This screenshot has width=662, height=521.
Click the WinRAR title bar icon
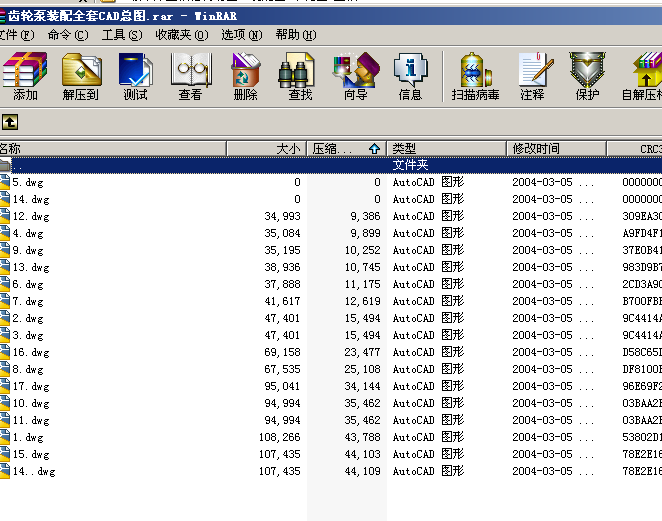click(x=3, y=16)
